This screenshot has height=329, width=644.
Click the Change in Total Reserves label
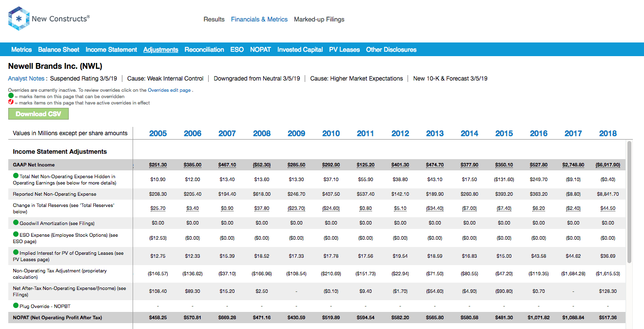(x=64, y=208)
